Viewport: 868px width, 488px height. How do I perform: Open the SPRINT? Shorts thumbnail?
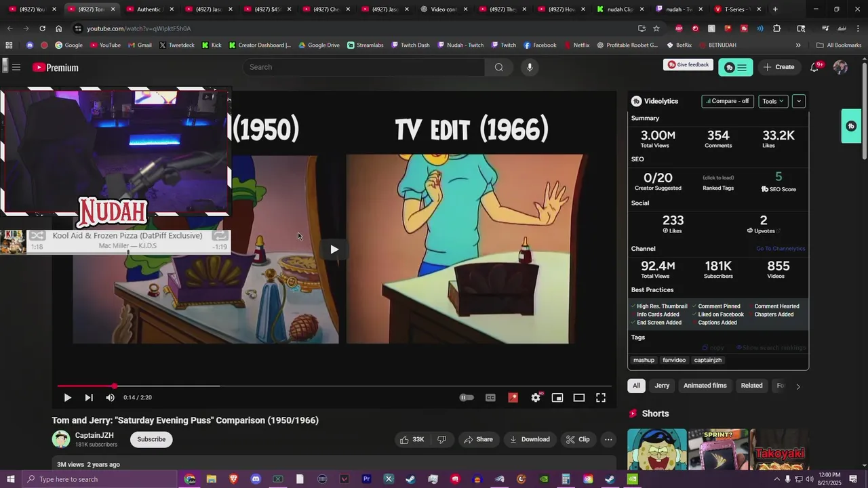[x=718, y=449]
